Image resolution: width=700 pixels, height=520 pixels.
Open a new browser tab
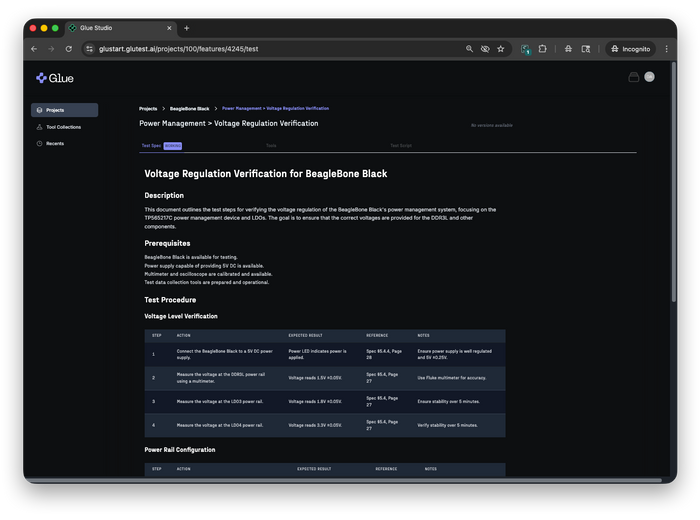(187, 28)
